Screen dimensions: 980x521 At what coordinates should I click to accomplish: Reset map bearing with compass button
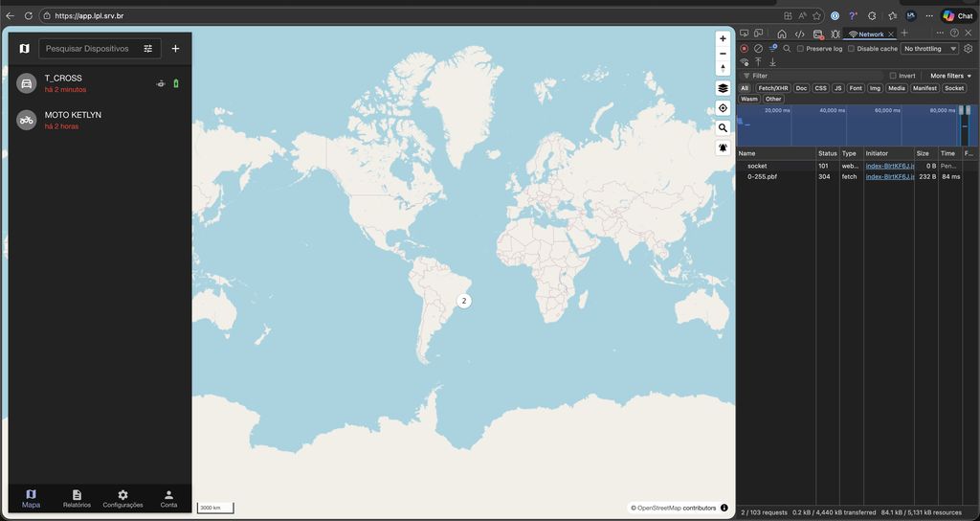pyautogui.click(x=723, y=68)
